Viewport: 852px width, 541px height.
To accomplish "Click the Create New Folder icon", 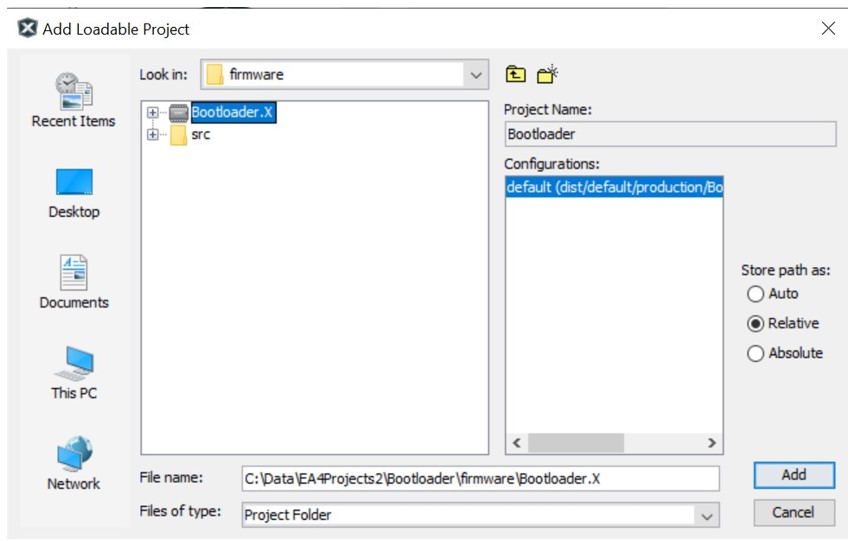I will click(547, 74).
